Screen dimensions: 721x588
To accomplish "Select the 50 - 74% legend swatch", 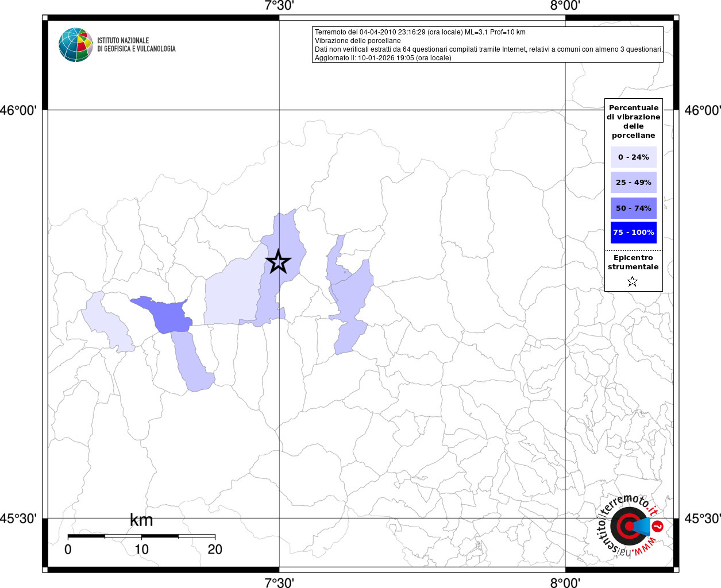I will (x=633, y=208).
